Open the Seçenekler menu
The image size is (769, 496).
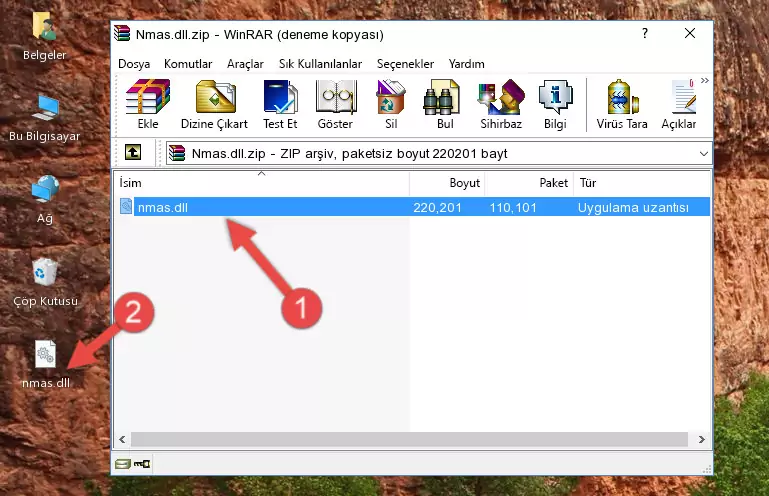[x=405, y=64]
